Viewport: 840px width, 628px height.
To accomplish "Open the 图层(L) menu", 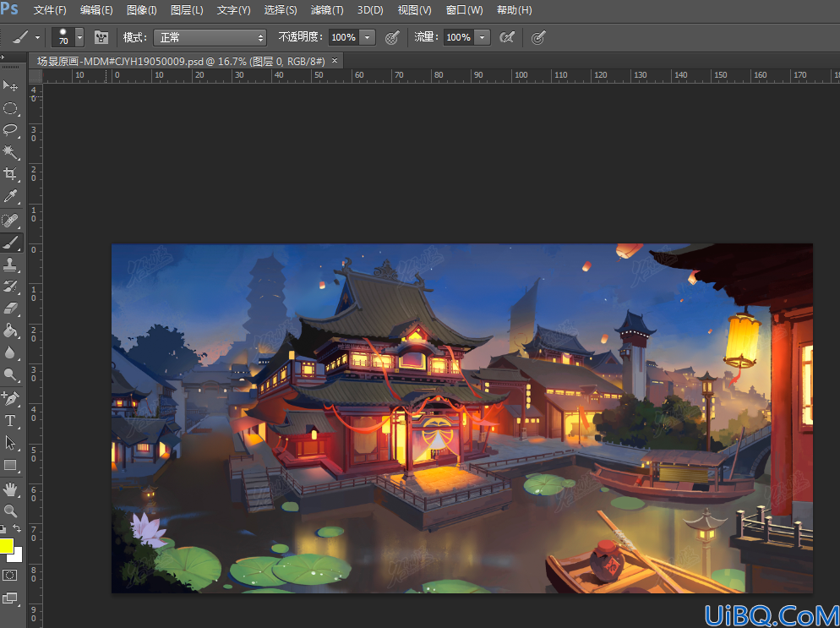I will point(187,9).
